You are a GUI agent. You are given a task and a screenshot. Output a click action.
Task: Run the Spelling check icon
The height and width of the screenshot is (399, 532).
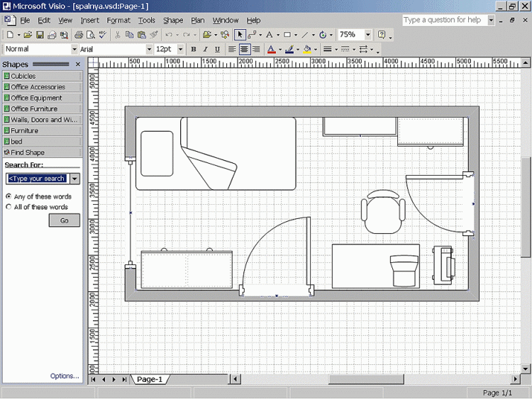click(x=102, y=35)
